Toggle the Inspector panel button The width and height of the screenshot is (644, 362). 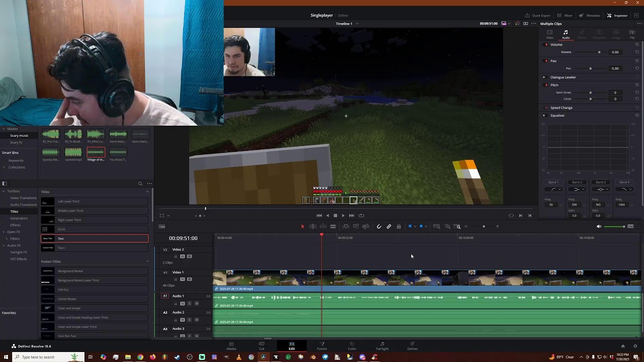(x=617, y=16)
